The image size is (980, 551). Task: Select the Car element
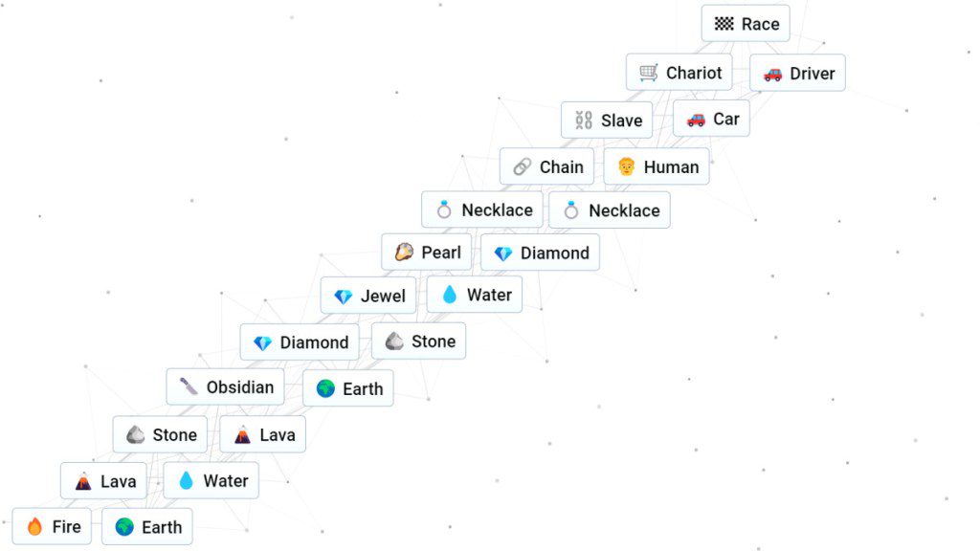pos(711,119)
